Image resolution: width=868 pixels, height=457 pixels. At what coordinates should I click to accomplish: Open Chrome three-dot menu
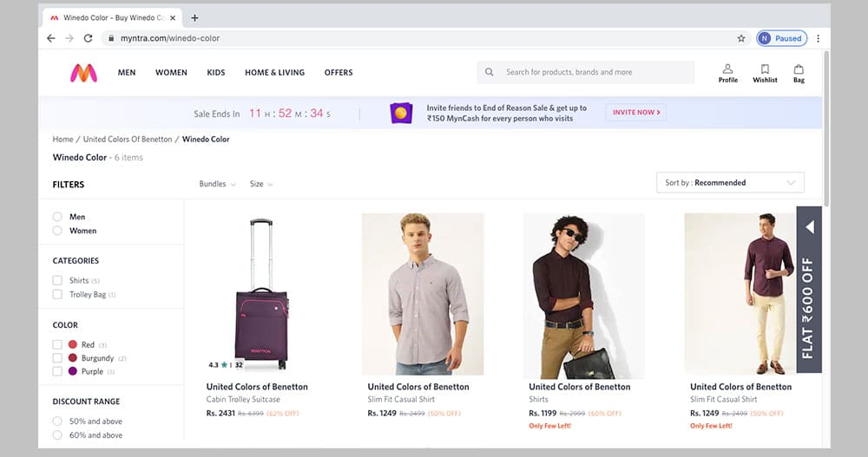tap(818, 38)
